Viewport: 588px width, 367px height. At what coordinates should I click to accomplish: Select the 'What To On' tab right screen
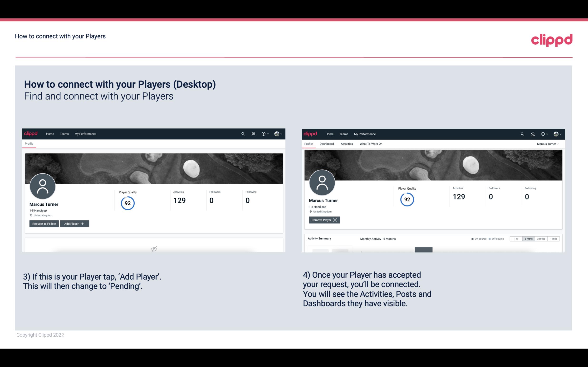pyautogui.click(x=370, y=143)
